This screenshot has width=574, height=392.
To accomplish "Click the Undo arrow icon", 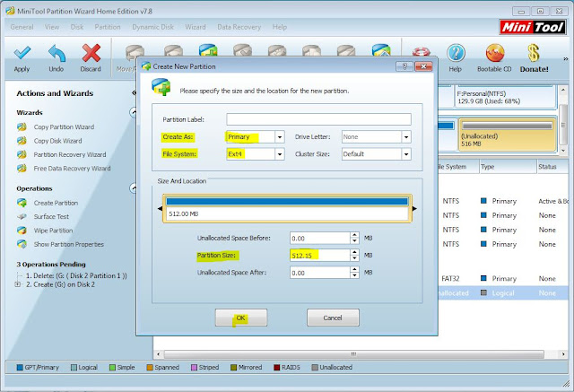I will pyautogui.click(x=57, y=53).
